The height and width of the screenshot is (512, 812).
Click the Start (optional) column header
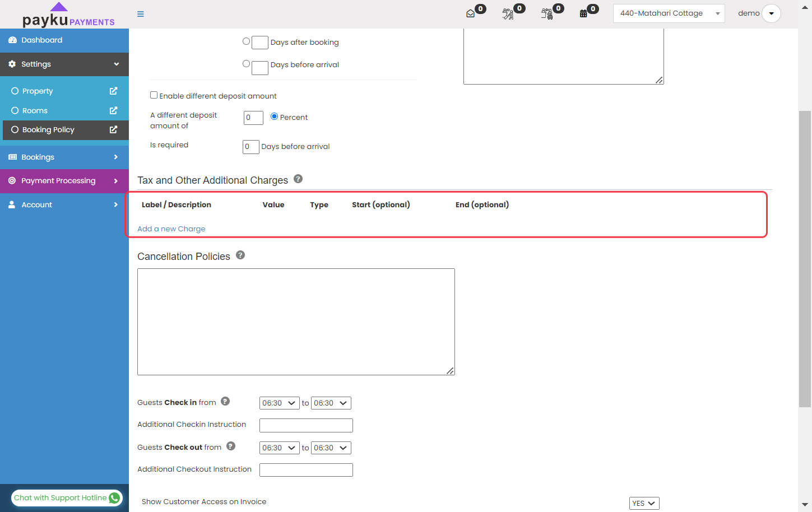tap(381, 205)
